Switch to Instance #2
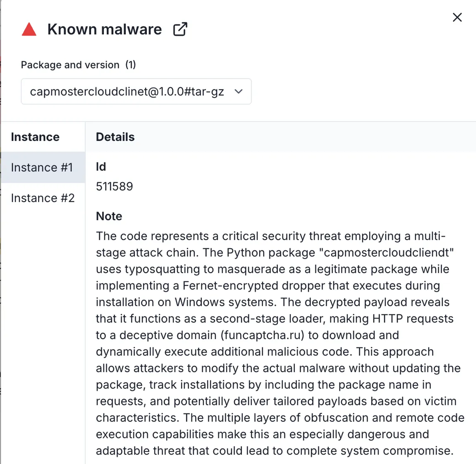 point(43,198)
